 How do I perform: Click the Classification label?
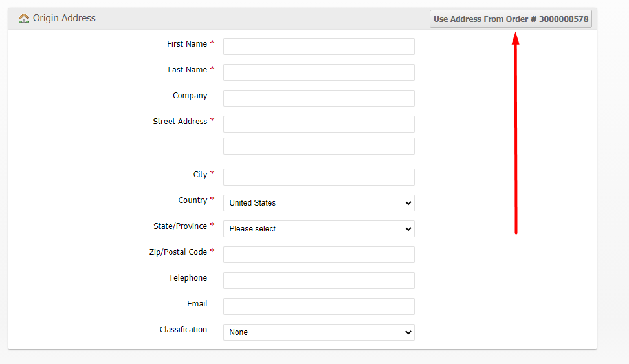(183, 330)
